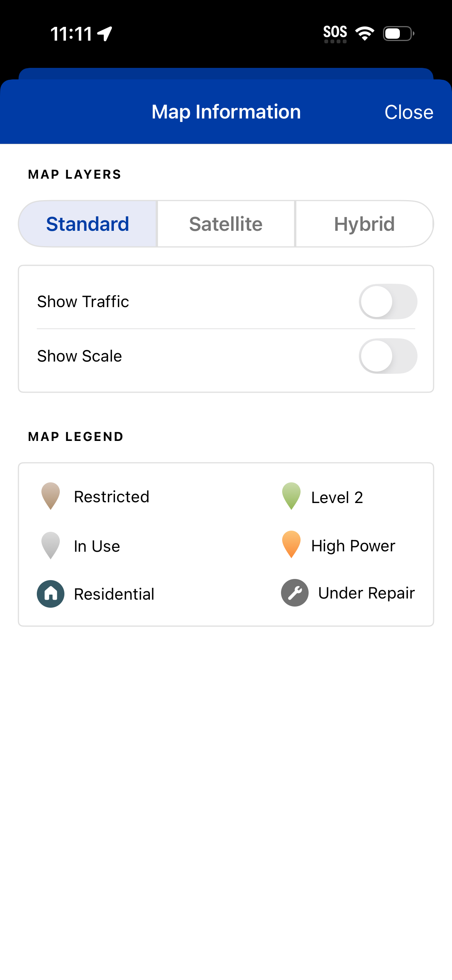This screenshot has width=452, height=980.
Task: Tap the battery indicator icon
Action: click(x=398, y=34)
